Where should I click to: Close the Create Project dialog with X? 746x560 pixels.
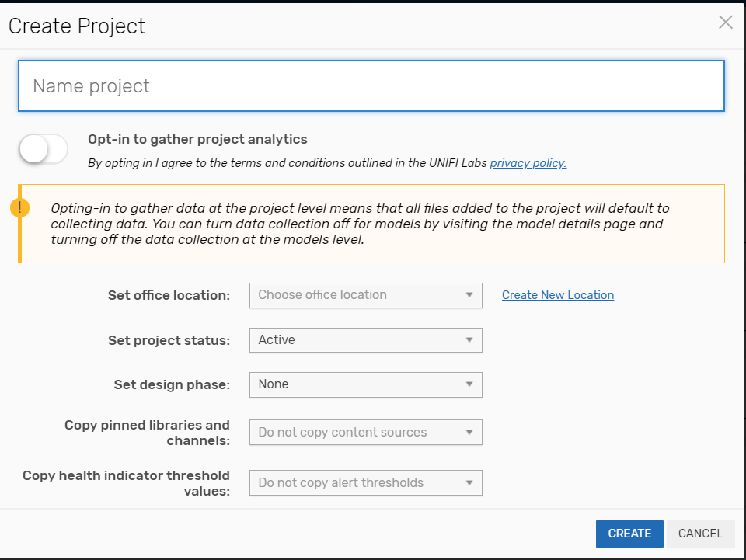click(x=726, y=23)
